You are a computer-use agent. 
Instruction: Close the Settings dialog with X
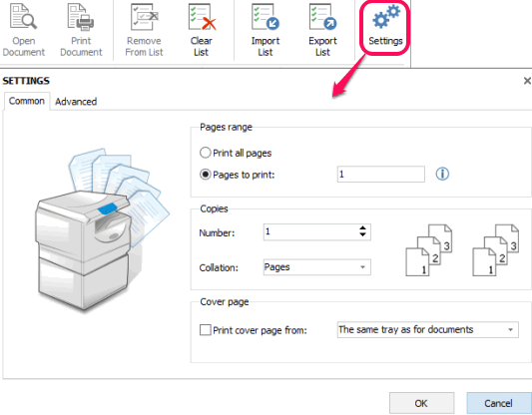coord(527,81)
